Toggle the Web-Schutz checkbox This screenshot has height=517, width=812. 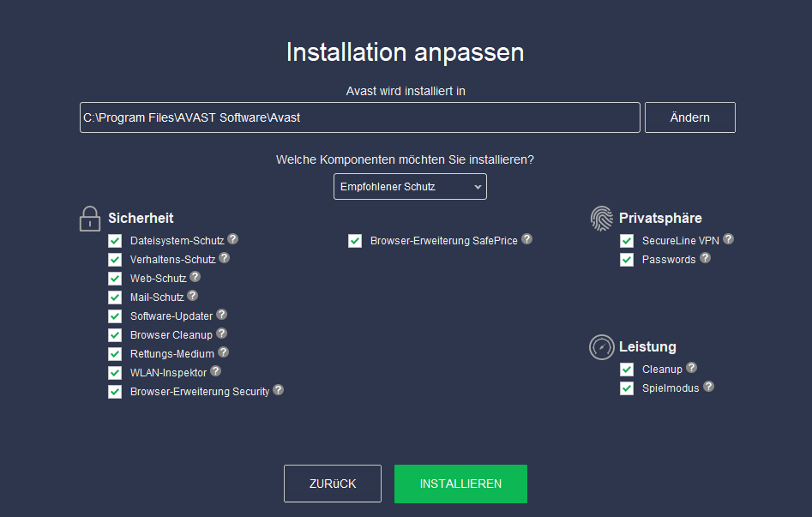(x=115, y=279)
